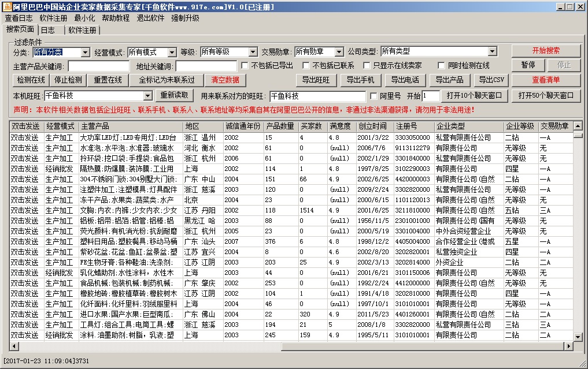Screen dimensions: 588x369
Task: Toggle the 同时检测在线 checkbox
Action: coord(442,66)
